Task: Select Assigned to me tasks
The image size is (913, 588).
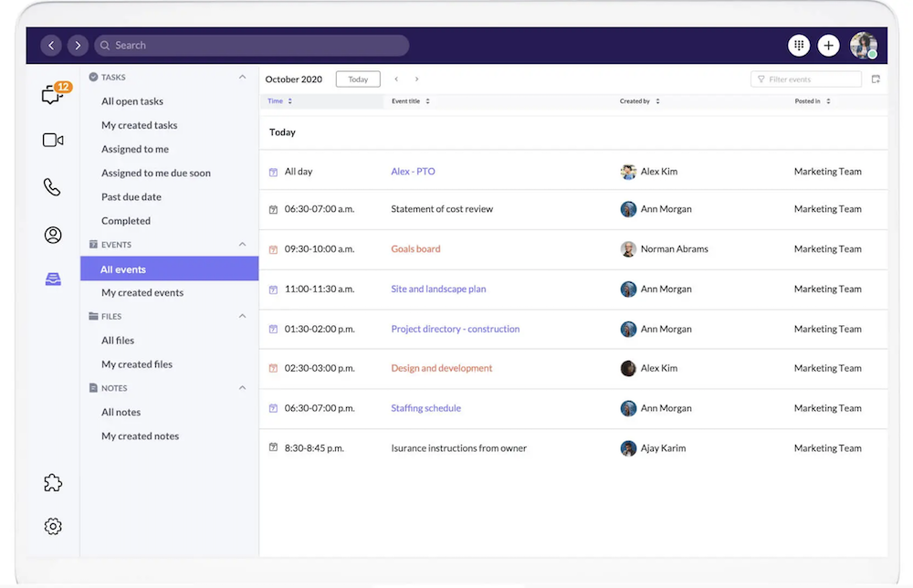Action: click(x=135, y=149)
